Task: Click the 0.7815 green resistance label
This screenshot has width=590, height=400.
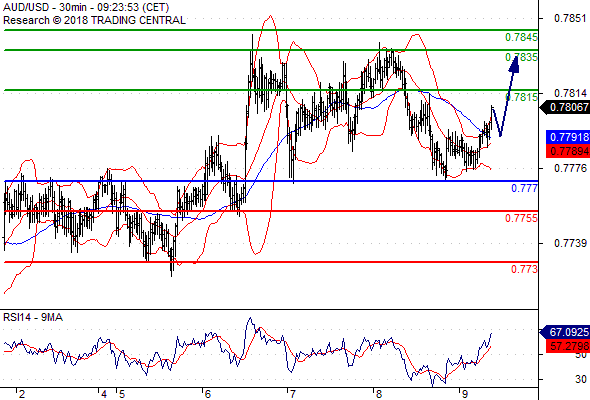Action: tap(521, 97)
